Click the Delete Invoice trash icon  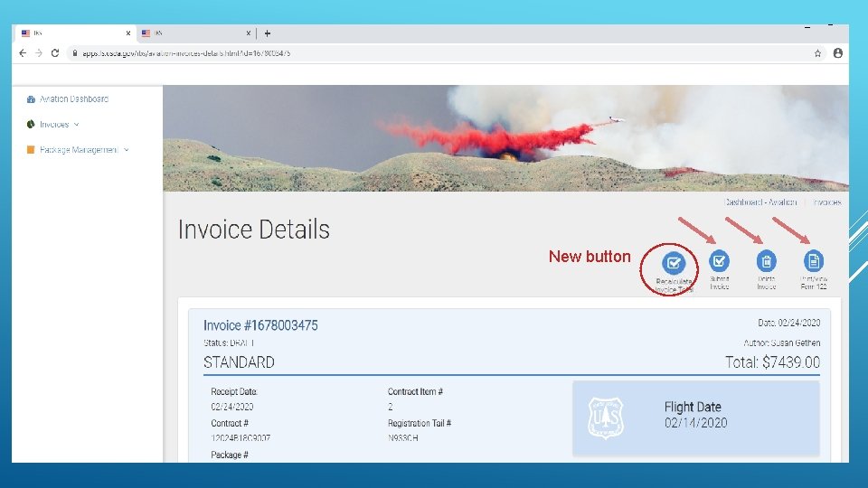[x=766, y=260]
